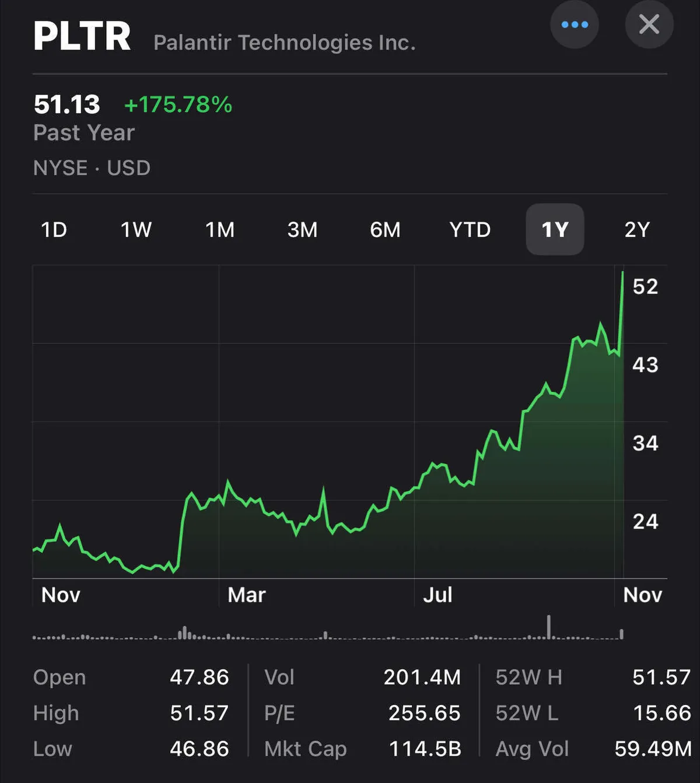Tap the chart peak near 52
The height and width of the screenshot is (783, 700).
(x=622, y=273)
